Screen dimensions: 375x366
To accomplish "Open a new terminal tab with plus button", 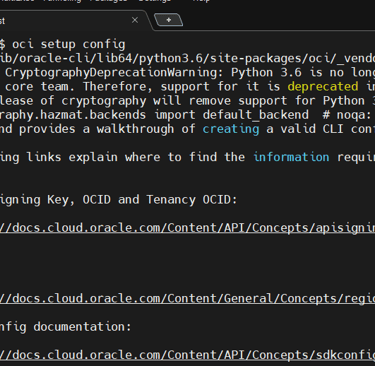I will 169,20.
